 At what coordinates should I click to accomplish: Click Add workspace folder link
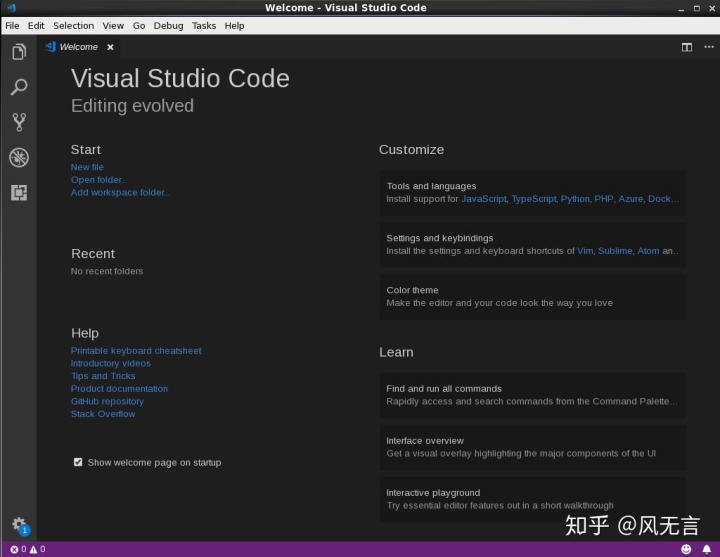(x=120, y=192)
